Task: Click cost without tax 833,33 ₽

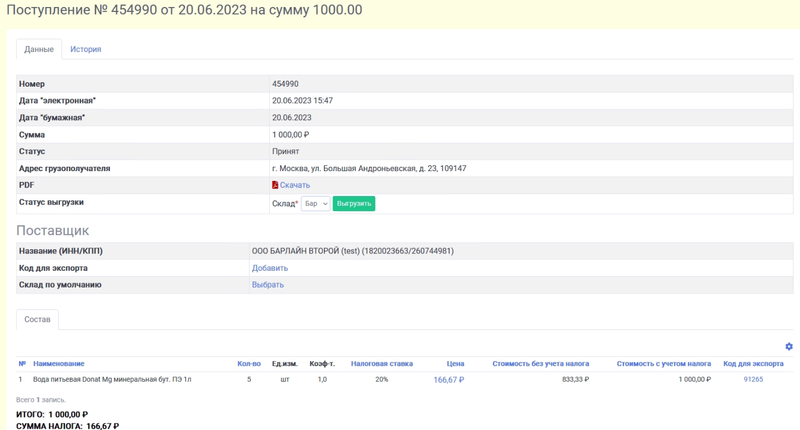Action: pos(576,380)
